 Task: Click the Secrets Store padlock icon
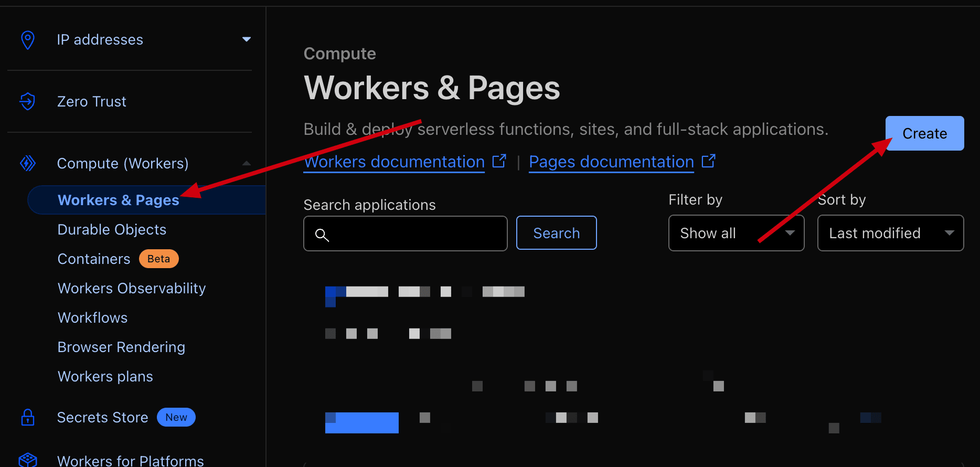tap(28, 417)
